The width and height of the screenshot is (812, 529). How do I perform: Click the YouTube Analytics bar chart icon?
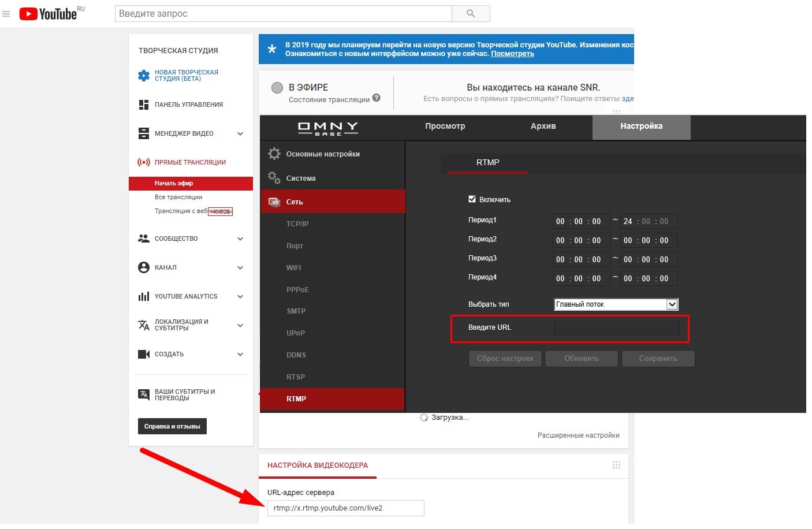(x=144, y=296)
